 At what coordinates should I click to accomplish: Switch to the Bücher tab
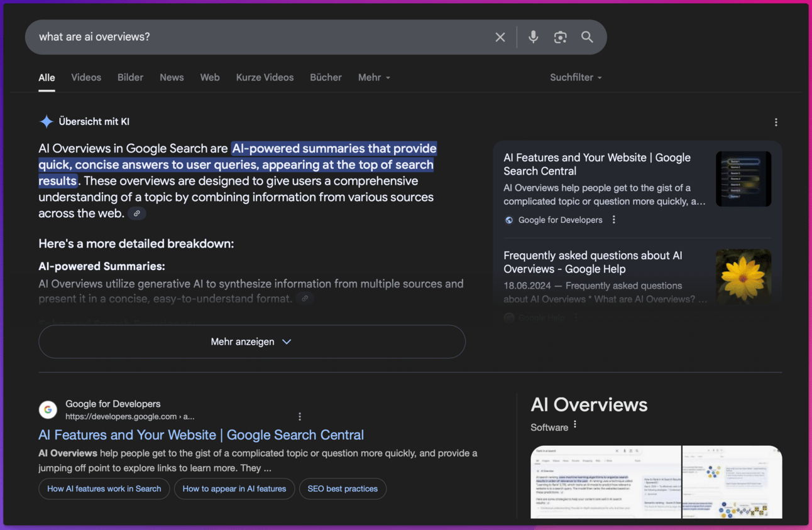click(x=326, y=78)
